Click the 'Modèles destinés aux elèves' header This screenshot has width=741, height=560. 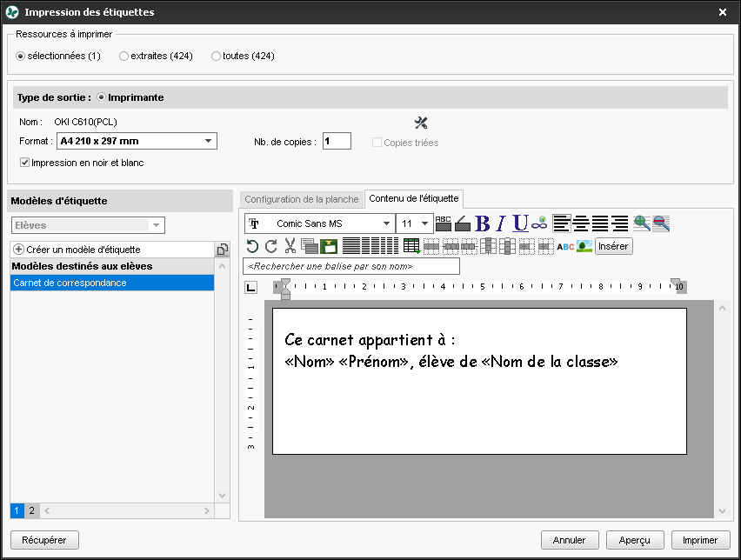pos(112,266)
